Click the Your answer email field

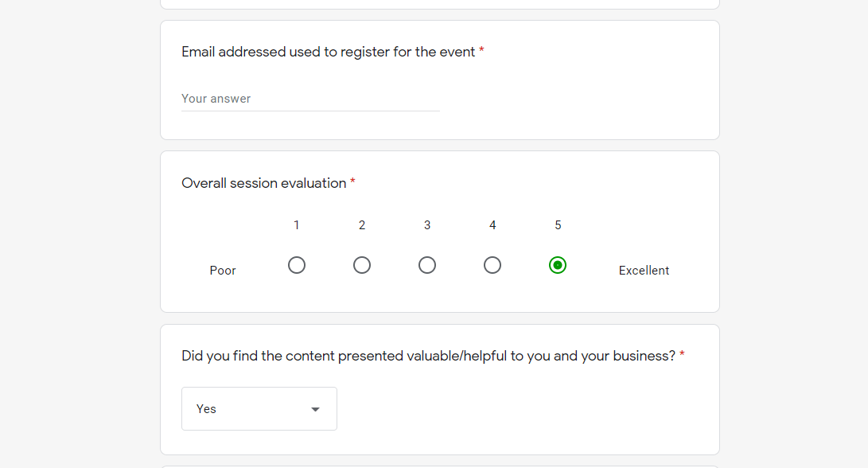pyautogui.click(x=310, y=98)
